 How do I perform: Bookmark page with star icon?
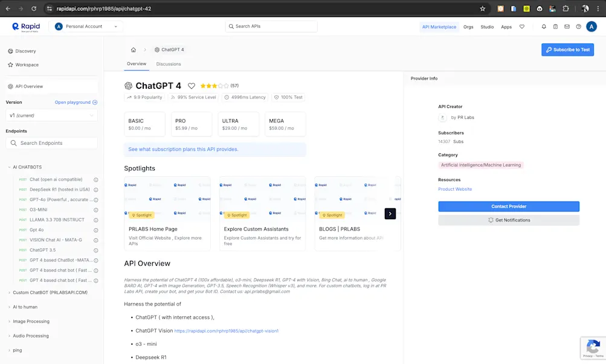[x=482, y=8]
